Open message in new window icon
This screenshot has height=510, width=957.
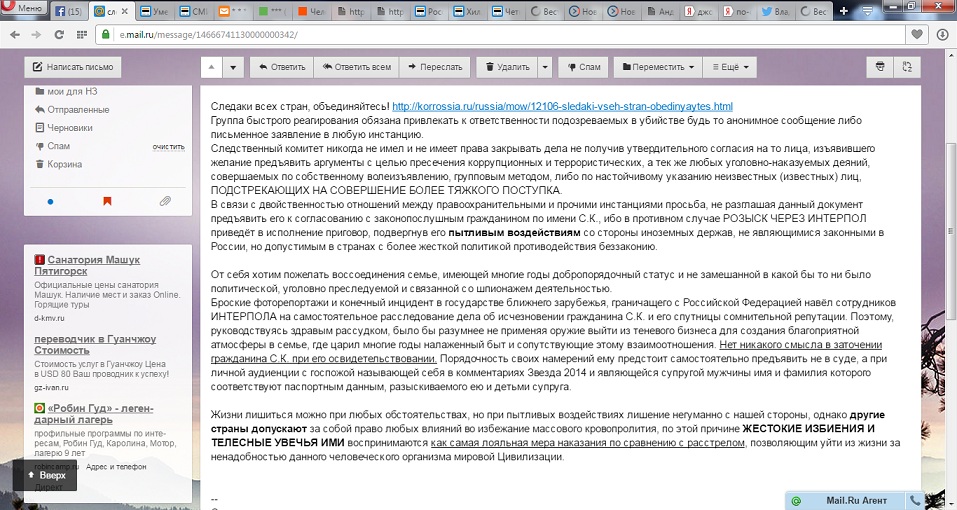click(907, 67)
